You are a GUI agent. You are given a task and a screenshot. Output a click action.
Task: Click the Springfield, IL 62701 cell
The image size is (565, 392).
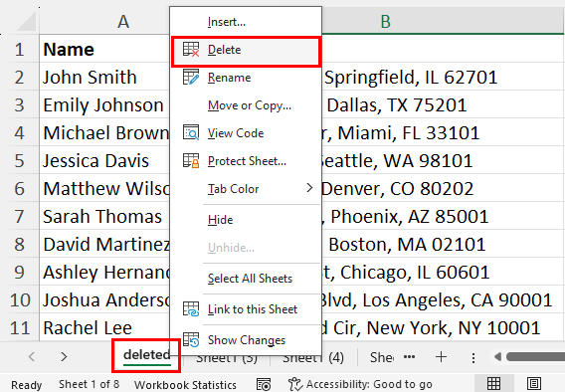coord(444,77)
